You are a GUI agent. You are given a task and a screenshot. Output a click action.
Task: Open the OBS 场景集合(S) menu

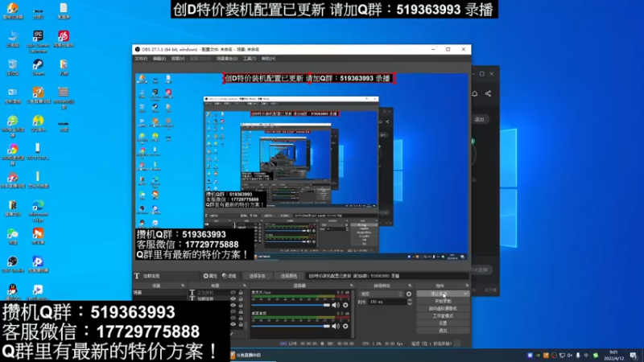227,59
